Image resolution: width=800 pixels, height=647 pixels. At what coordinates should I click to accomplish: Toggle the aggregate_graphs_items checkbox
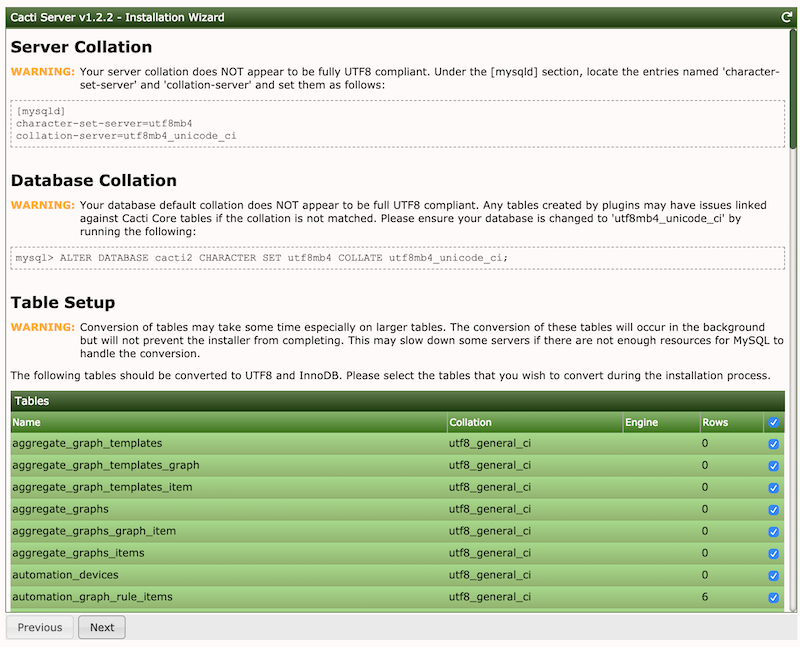click(x=773, y=554)
